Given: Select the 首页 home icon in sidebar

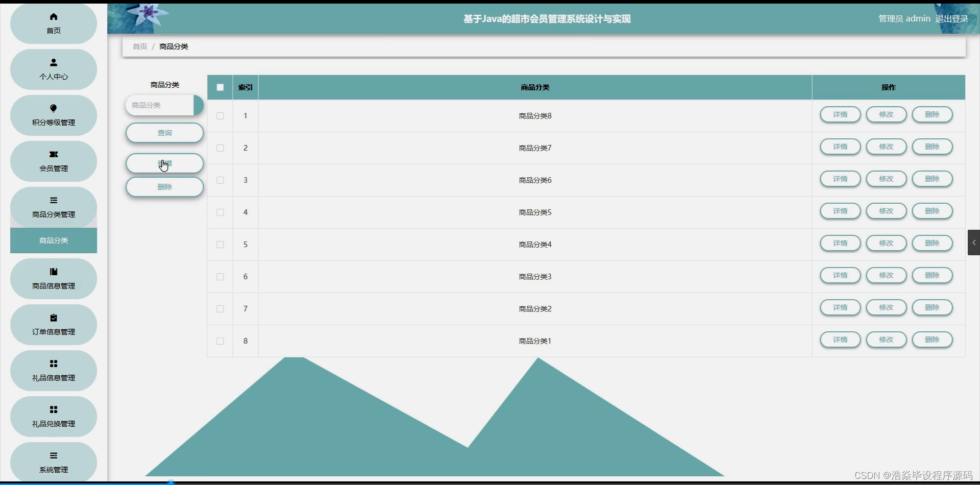Looking at the screenshot, I should [x=53, y=17].
